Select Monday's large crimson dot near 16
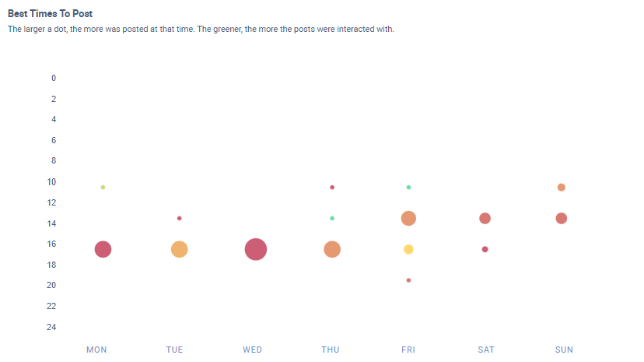This screenshot has width=644, height=362. (x=103, y=249)
